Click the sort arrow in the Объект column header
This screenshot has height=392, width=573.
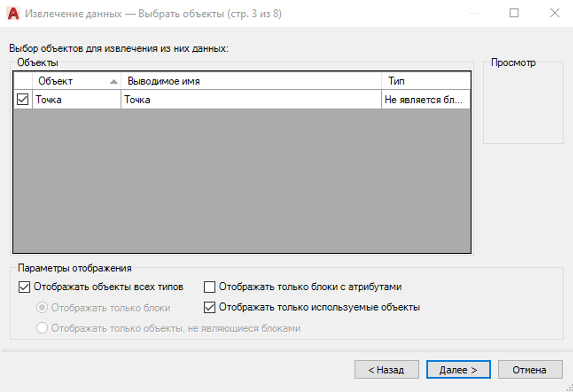tap(114, 81)
